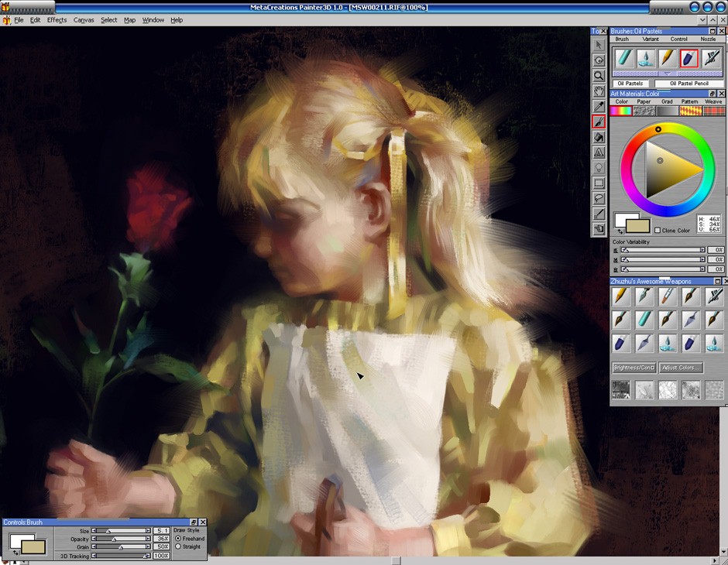Select Freehand draw style

[178, 539]
